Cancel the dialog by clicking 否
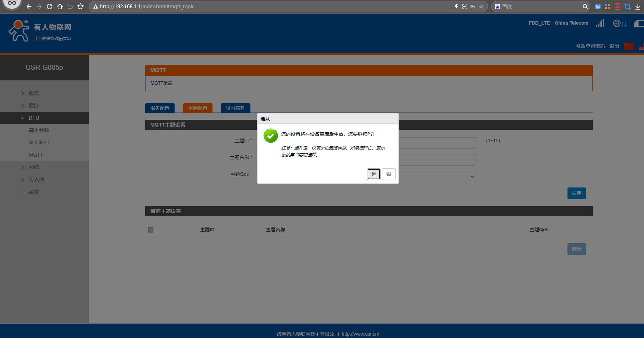Screen dimensions: 644x338 (x=388, y=174)
